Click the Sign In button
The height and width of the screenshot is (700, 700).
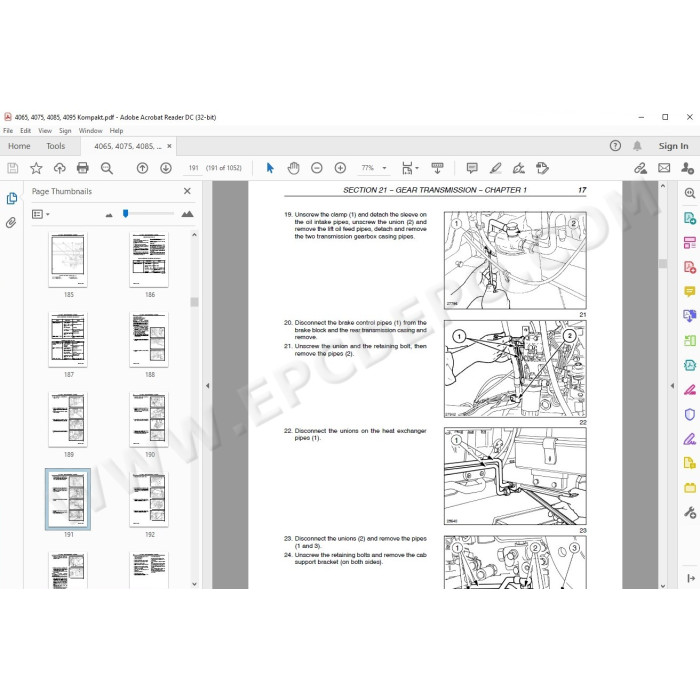click(673, 146)
